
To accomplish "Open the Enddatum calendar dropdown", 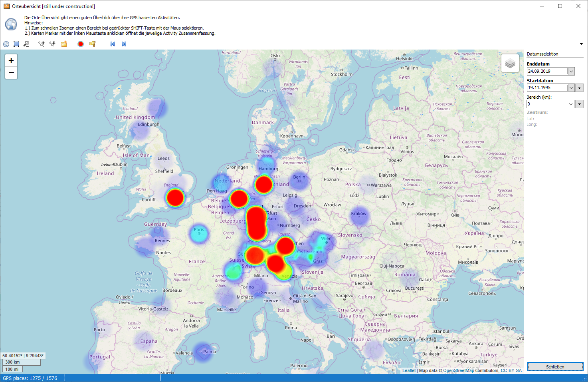I will [571, 71].
